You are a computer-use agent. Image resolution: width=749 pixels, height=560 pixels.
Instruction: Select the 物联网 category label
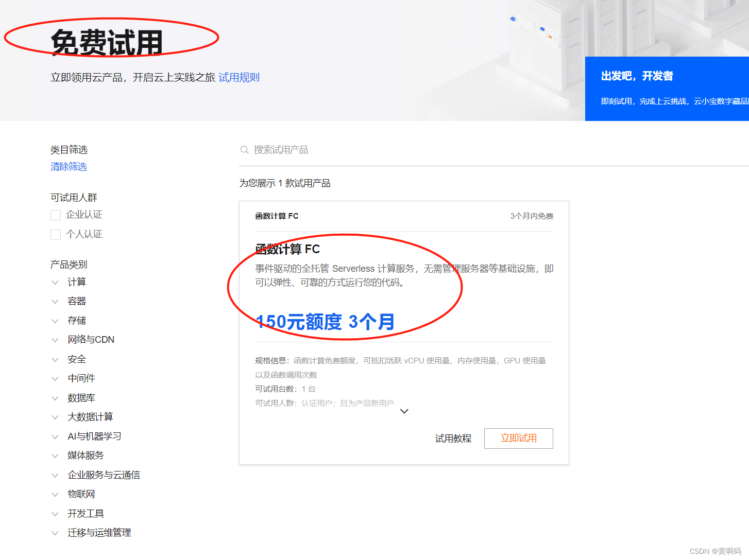tap(81, 495)
